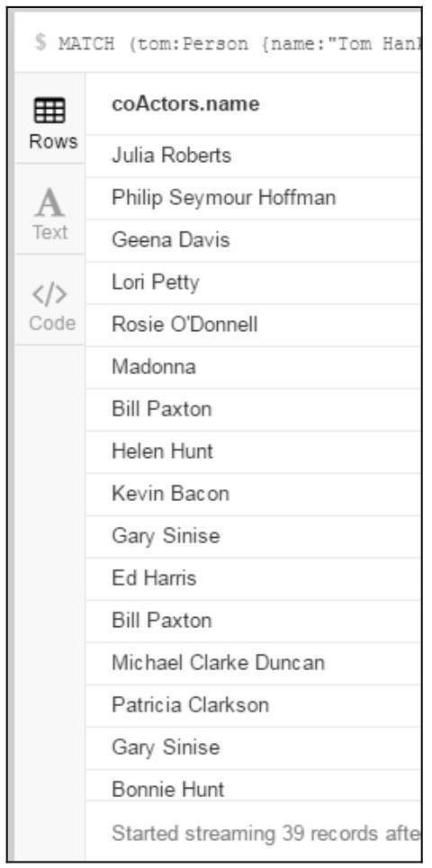Select the Madonna row
This screenshot has height=868, width=432.
coord(253,367)
